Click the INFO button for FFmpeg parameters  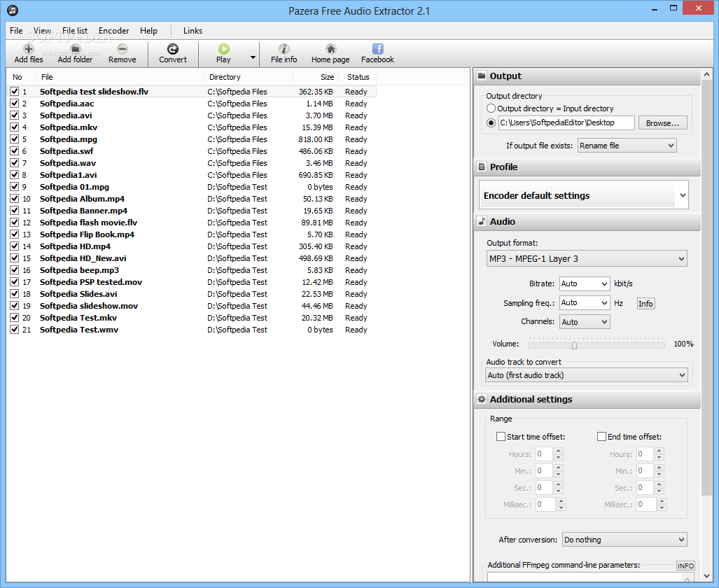click(685, 566)
